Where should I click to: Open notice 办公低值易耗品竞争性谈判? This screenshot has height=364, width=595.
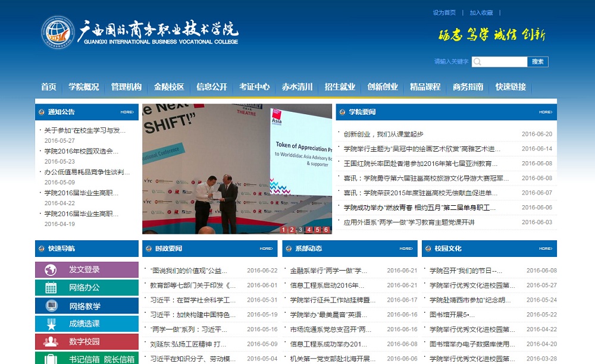pos(87,172)
